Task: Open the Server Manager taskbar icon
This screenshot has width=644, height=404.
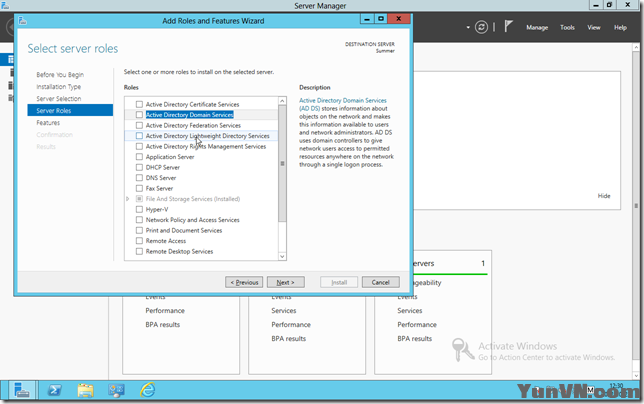Action: point(21,390)
